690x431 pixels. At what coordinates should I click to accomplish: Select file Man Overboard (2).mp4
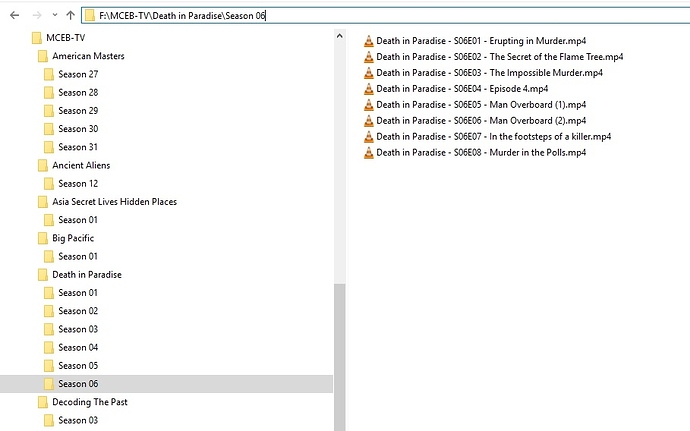(481, 121)
